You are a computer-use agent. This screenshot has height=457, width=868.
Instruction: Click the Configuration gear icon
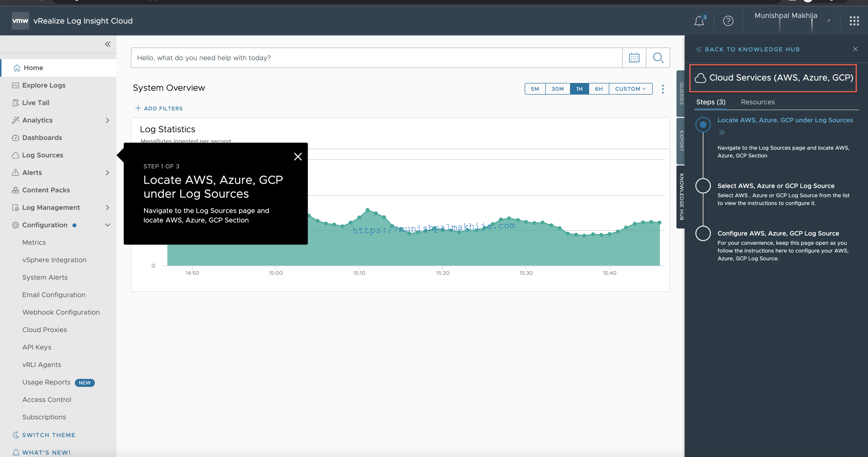pos(16,225)
